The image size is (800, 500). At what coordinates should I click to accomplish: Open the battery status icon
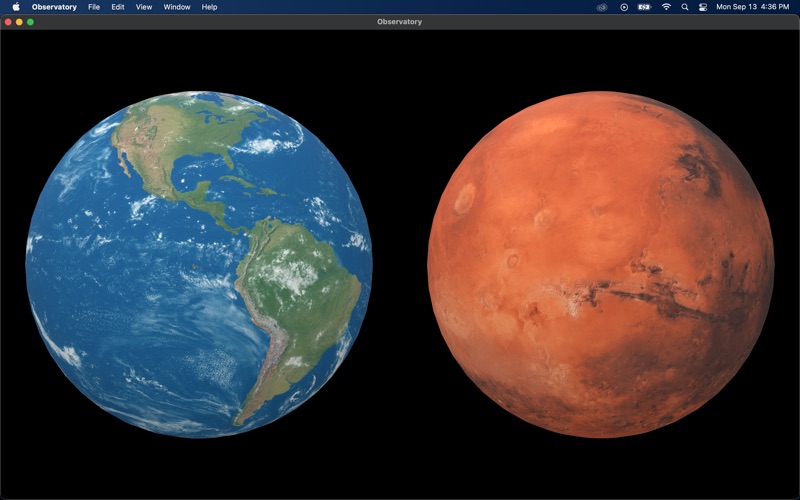point(645,7)
